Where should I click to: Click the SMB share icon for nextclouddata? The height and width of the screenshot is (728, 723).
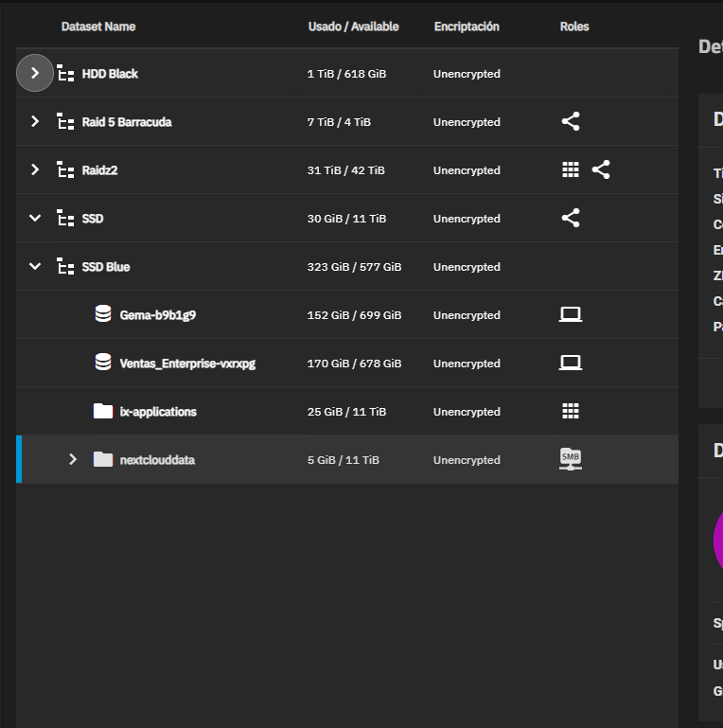[571, 459]
